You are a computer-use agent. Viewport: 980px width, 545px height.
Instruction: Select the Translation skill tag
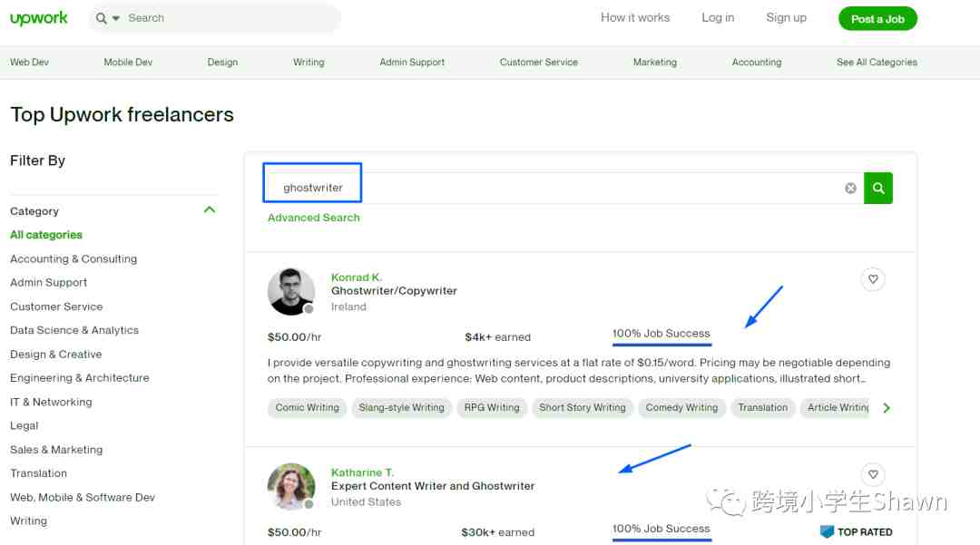[762, 408]
